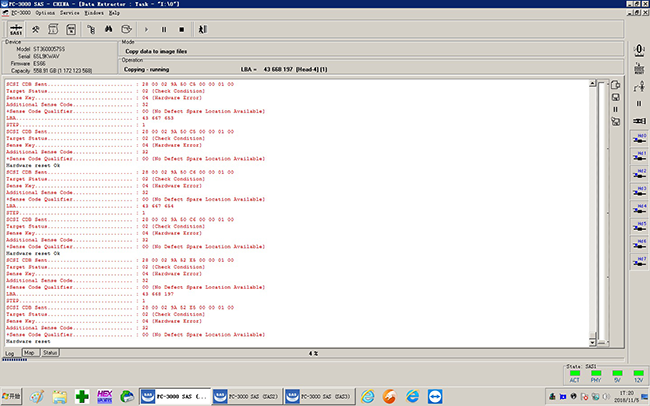Open the HEX editor taskbar icon

pyautogui.click(x=104, y=396)
